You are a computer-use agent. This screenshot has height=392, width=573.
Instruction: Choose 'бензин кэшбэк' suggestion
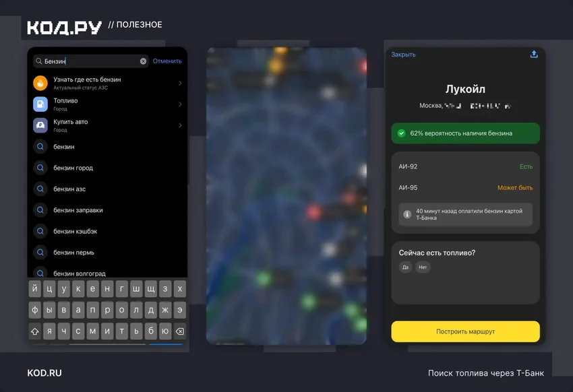point(107,232)
